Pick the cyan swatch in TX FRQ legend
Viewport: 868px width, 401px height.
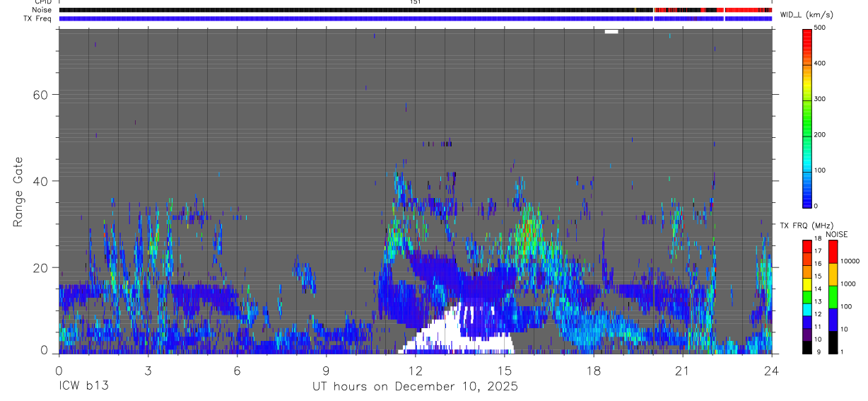pos(807,310)
